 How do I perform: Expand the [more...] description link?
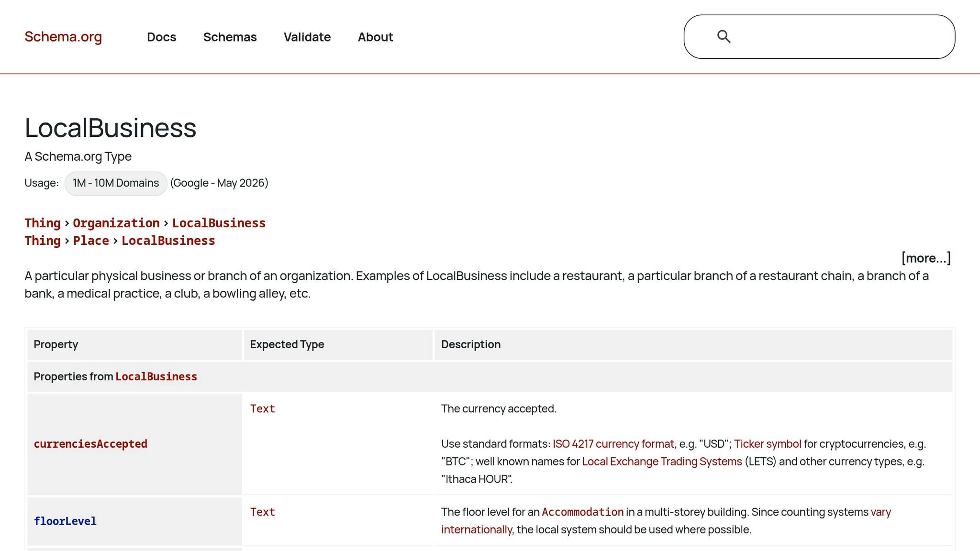(926, 258)
